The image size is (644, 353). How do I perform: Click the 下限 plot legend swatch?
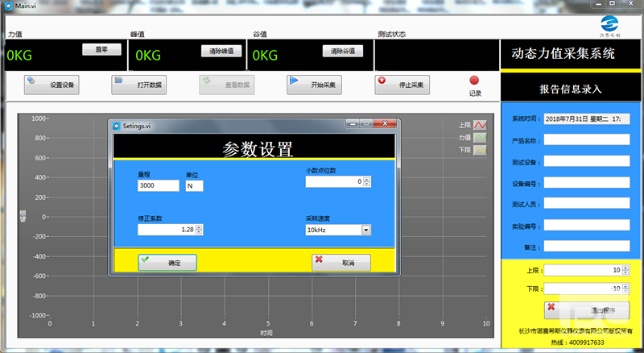479,150
